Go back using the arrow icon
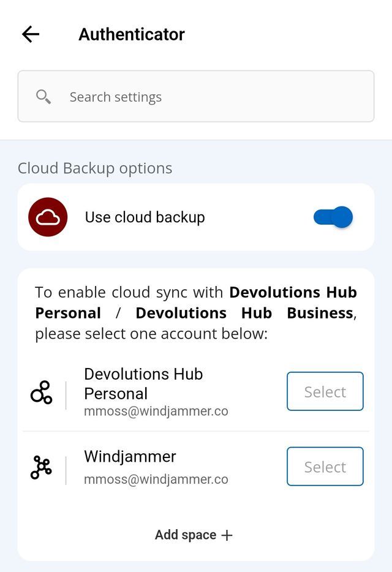This screenshot has width=392, height=572. point(31,34)
